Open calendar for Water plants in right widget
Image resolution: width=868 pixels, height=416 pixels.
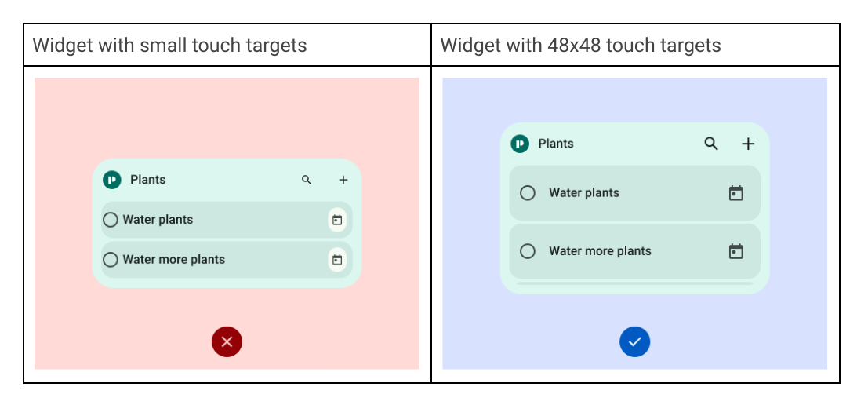(735, 193)
